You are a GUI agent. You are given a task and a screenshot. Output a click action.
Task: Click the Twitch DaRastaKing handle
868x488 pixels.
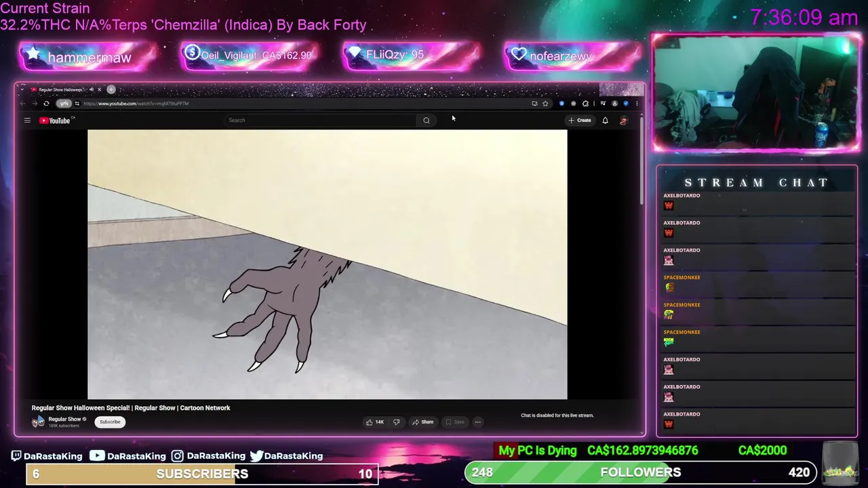tap(47, 456)
